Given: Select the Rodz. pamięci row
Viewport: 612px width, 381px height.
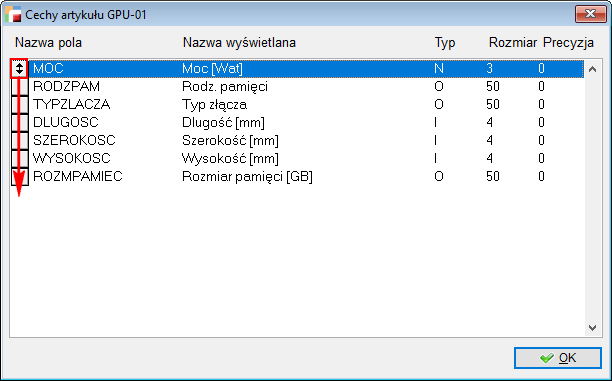Looking at the screenshot, I should pyautogui.click(x=306, y=87).
